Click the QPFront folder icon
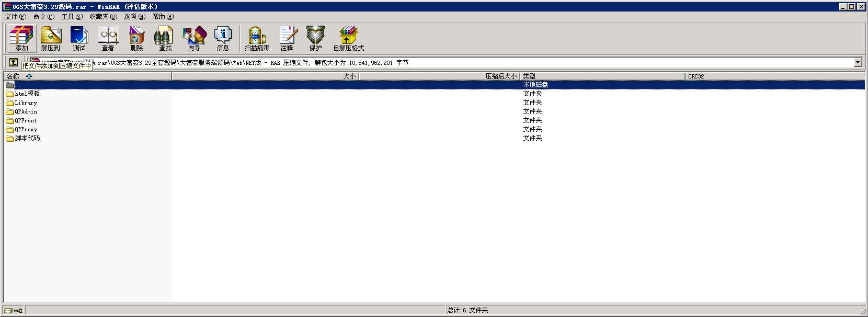This screenshot has width=868, height=317. (10, 121)
